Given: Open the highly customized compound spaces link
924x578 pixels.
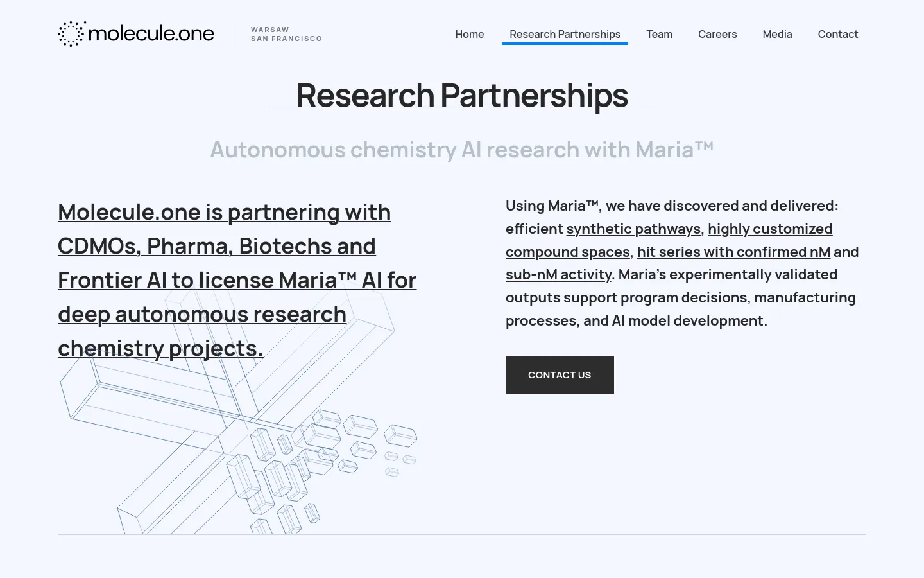Looking at the screenshot, I should (x=669, y=240).
